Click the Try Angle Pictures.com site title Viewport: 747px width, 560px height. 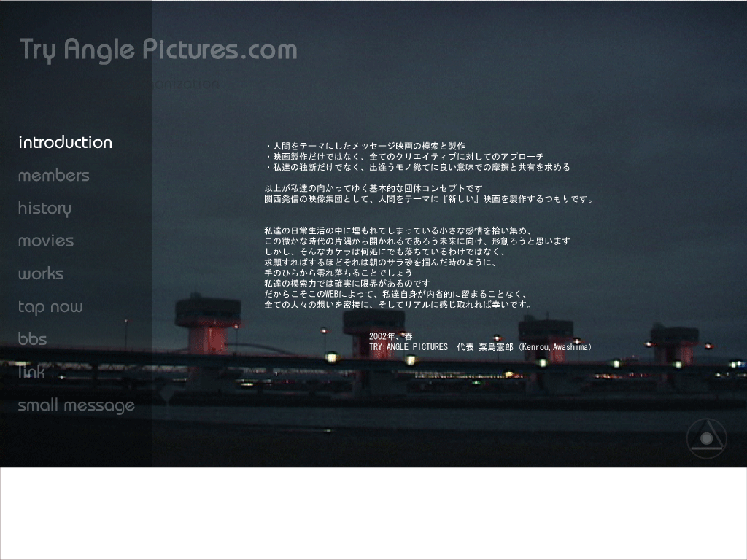(158, 50)
